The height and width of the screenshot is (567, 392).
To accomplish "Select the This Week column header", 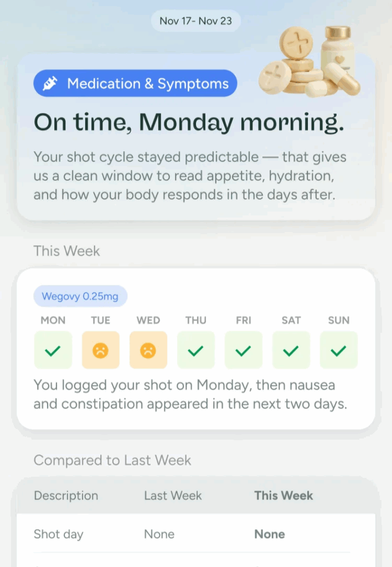I will (283, 496).
